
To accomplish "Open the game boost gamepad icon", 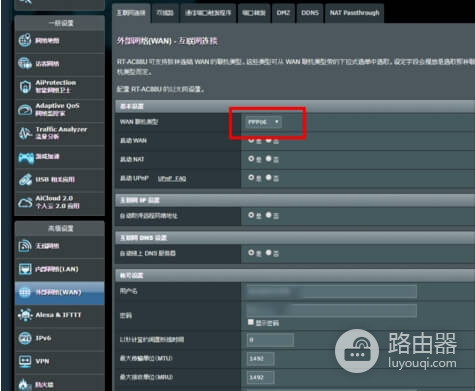I will tap(26, 157).
